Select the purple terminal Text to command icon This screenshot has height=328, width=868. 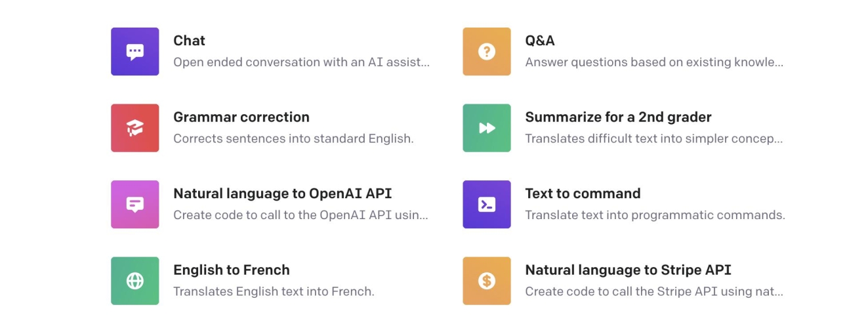(487, 205)
